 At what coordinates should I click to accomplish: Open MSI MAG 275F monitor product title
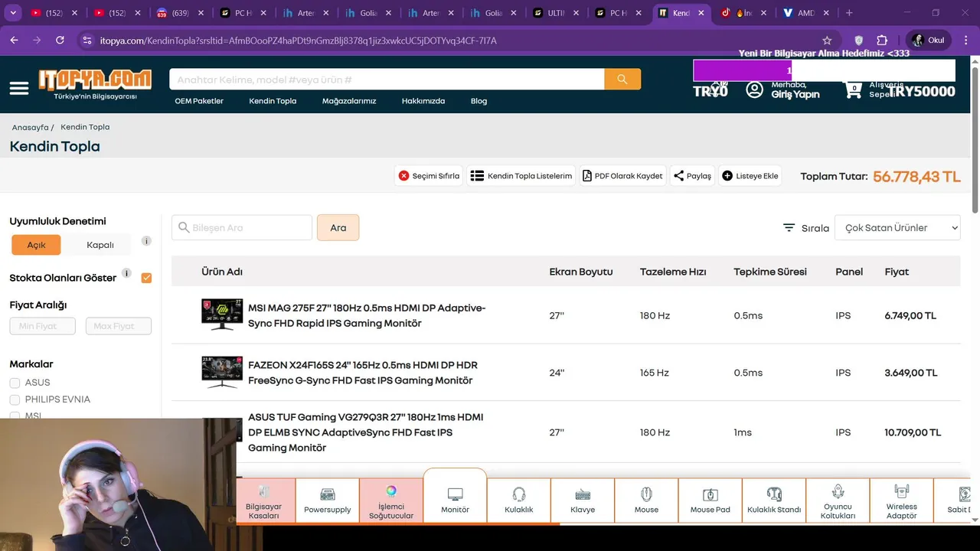pos(367,315)
